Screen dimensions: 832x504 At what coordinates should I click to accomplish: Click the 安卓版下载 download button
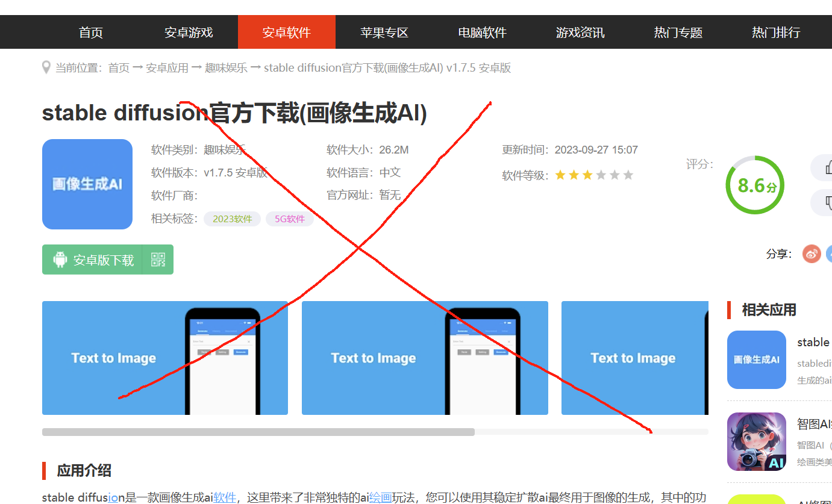pos(92,260)
